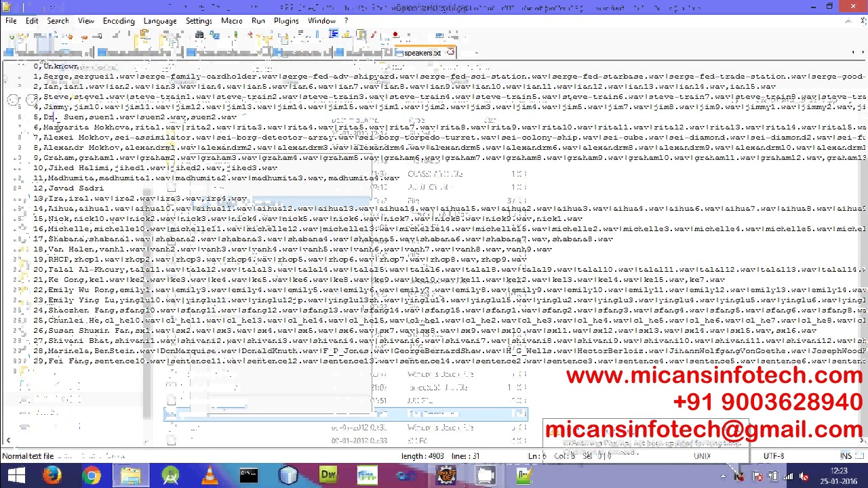
Task: Open the ? help menu
Action: click(x=346, y=20)
